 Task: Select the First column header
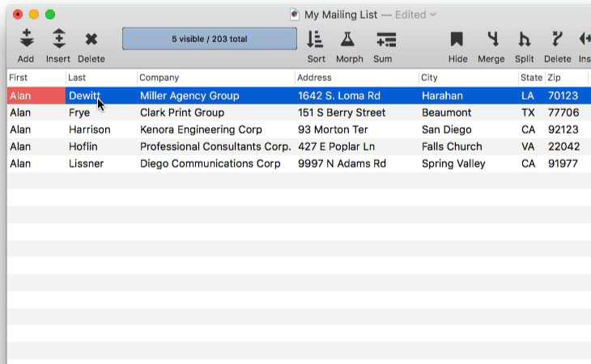pyautogui.click(x=36, y=78)
